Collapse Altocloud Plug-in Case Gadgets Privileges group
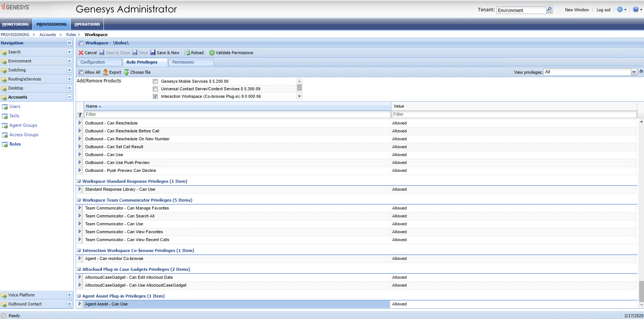644x319 pixels. (79, 269)
